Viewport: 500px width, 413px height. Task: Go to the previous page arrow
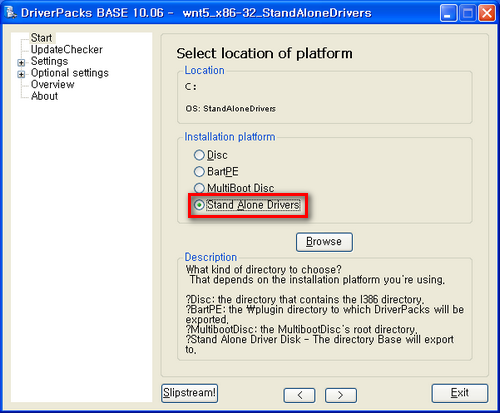point(299,395)
